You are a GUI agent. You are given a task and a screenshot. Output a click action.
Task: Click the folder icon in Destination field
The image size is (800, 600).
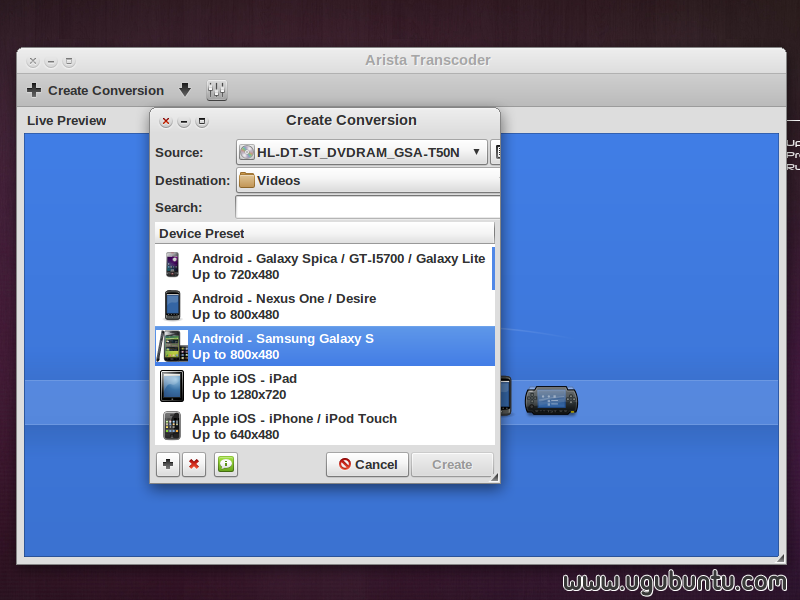point(247,180)
